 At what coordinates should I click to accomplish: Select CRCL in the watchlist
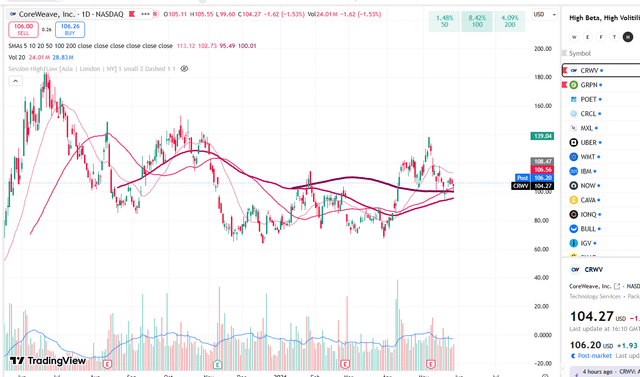pos(601,113)
